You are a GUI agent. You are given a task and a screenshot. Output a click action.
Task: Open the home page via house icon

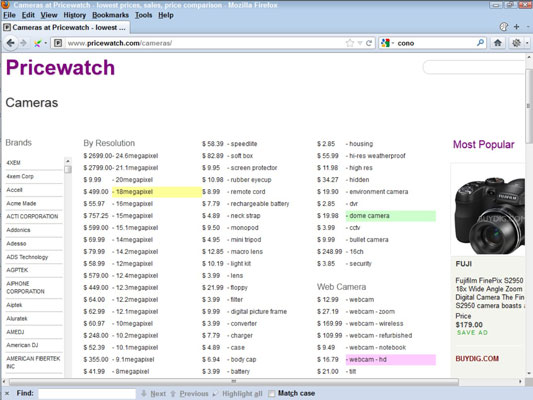coord(498,43)
